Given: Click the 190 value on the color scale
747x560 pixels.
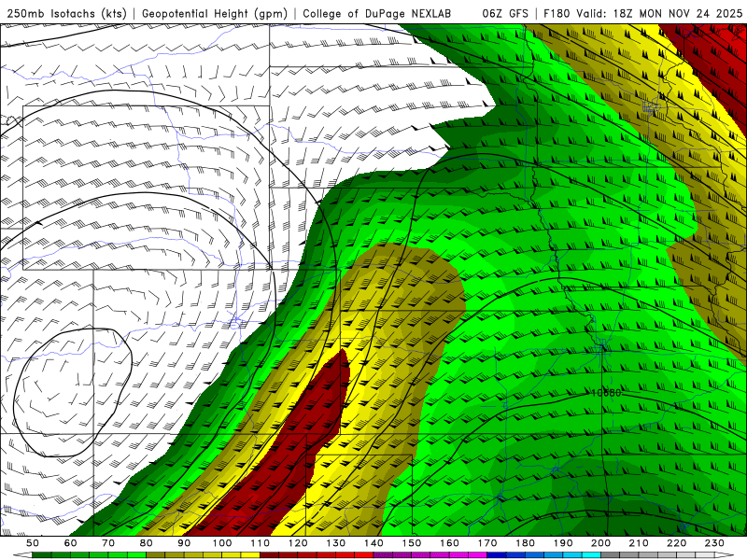Looking at the screenshot, I should 563,543.
